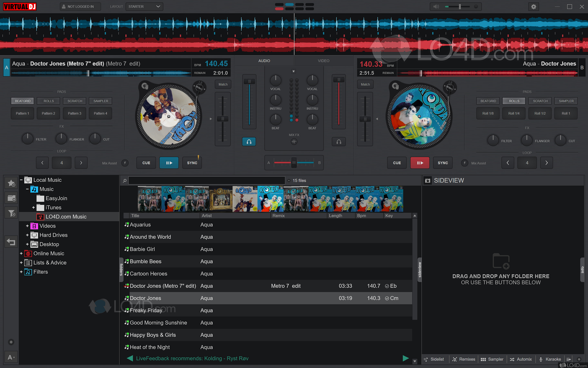
Task: Collapse the Music folder node
Action: 27,189
